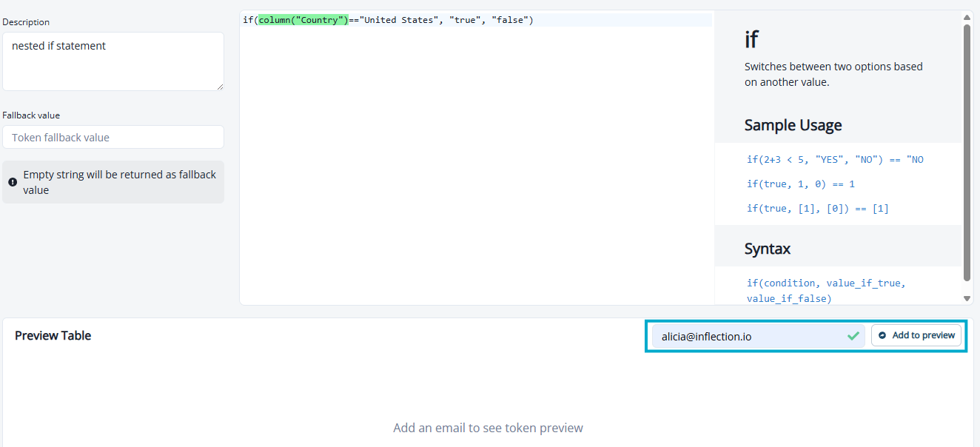Click the help panel scrollbar thumb
The image size is (980, 447).
point(967,152)
